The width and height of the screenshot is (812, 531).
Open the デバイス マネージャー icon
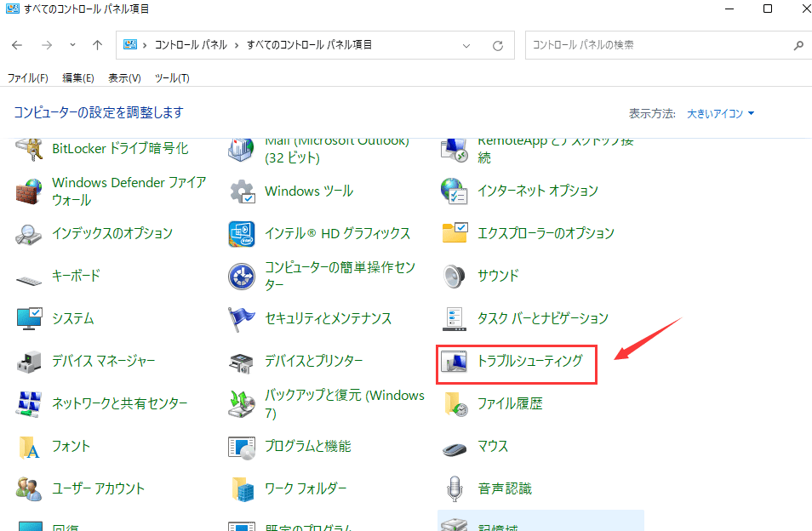click(29, 362)
